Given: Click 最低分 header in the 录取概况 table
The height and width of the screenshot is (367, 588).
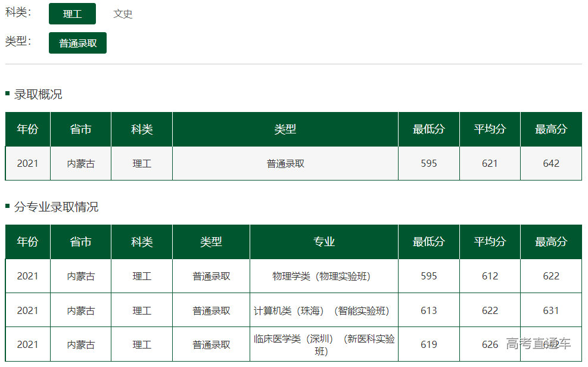Looking at the screenshot, I should pyautogui.click(x=428, y=129).
